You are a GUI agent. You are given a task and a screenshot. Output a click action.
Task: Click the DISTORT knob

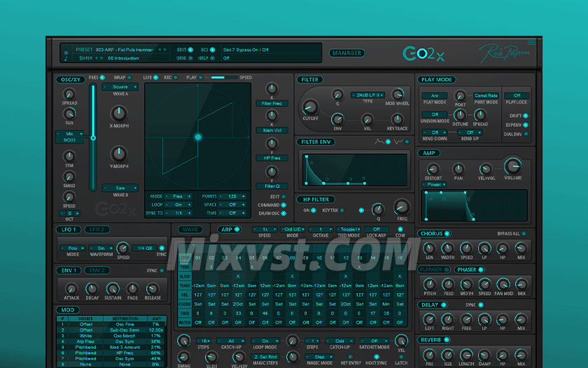pyautogui.click(x=433, y=170)
